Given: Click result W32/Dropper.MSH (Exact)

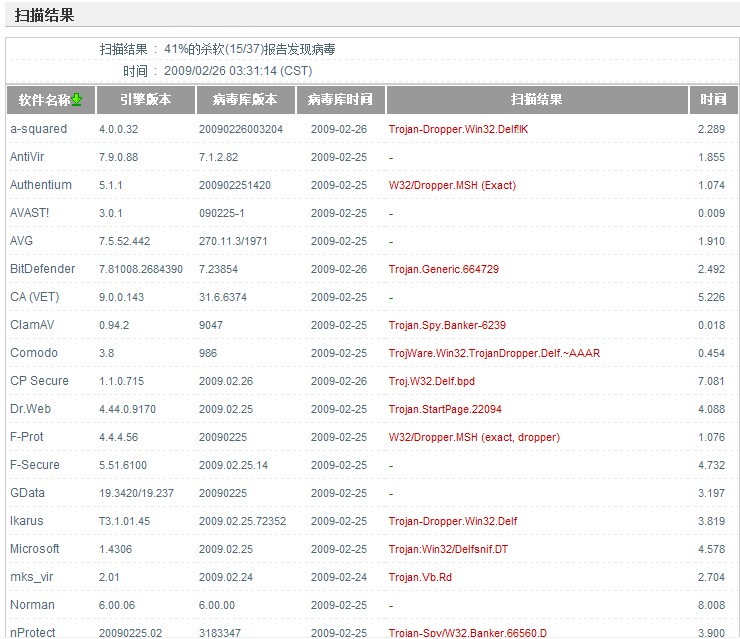Looking at the screenshot, I should [452, 185].
